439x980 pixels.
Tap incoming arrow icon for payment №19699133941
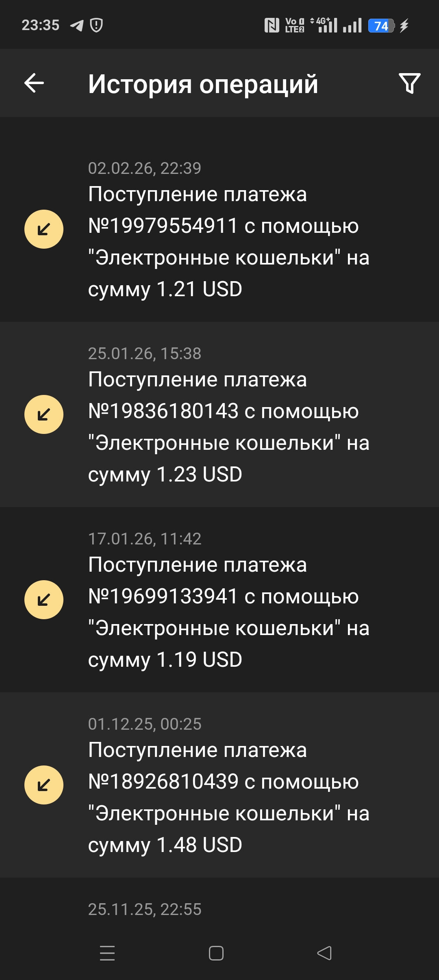coord(44,600)
